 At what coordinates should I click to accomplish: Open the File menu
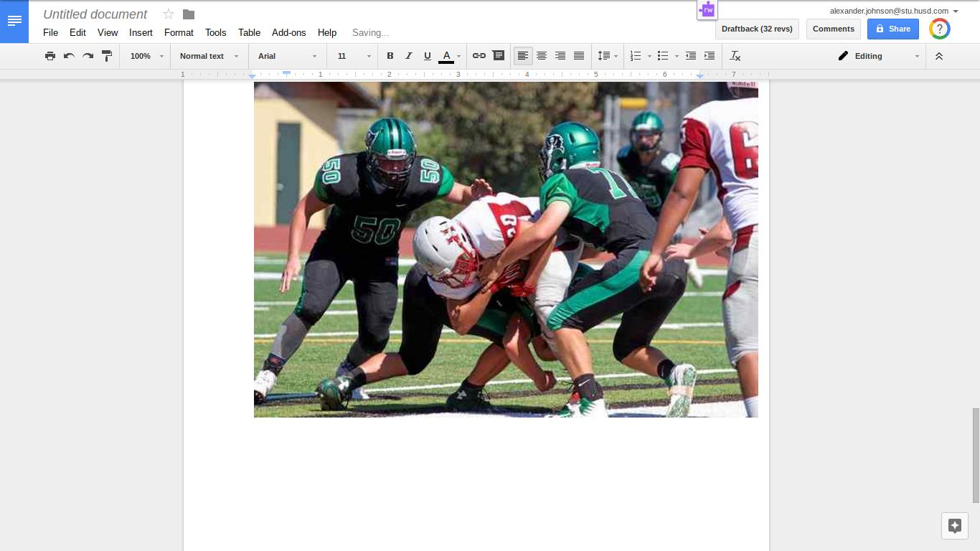pyautogui.click(x=50, y=32)
